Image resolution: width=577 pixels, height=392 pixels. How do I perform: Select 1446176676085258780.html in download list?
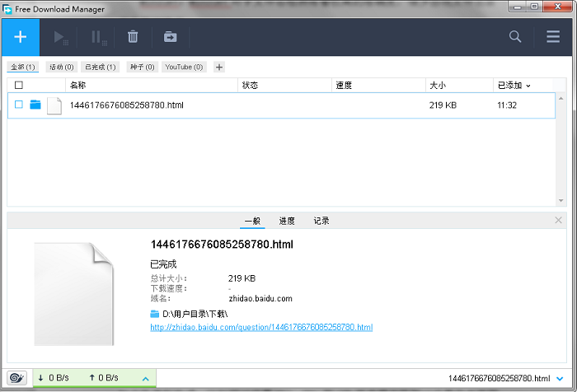(x=127, y=105)
